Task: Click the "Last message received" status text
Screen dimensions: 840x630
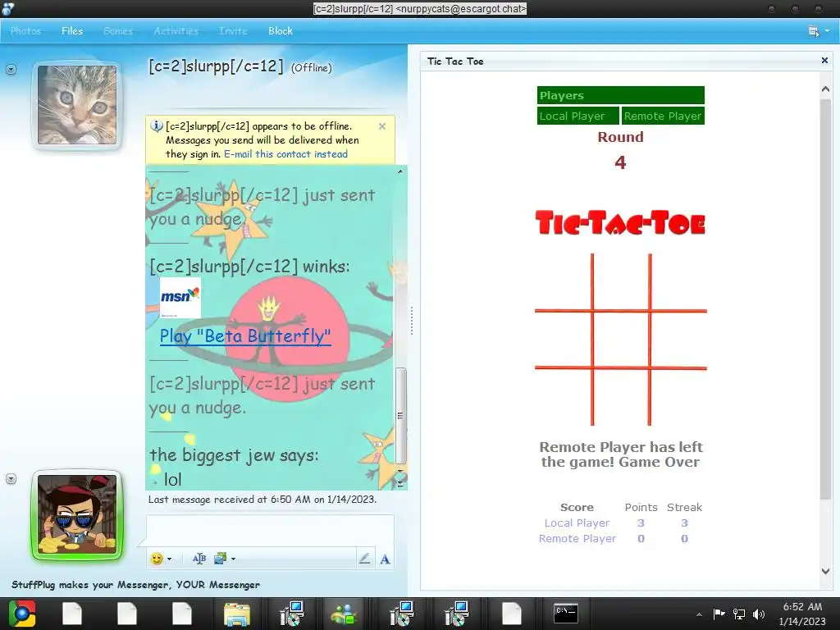Action: (x=262, y=500)
